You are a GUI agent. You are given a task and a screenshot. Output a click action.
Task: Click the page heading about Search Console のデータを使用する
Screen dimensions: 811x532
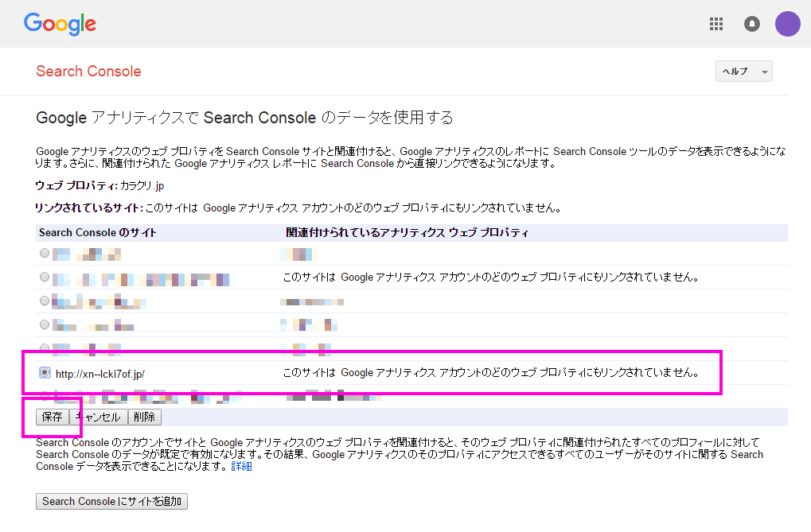tap(244, 118)
